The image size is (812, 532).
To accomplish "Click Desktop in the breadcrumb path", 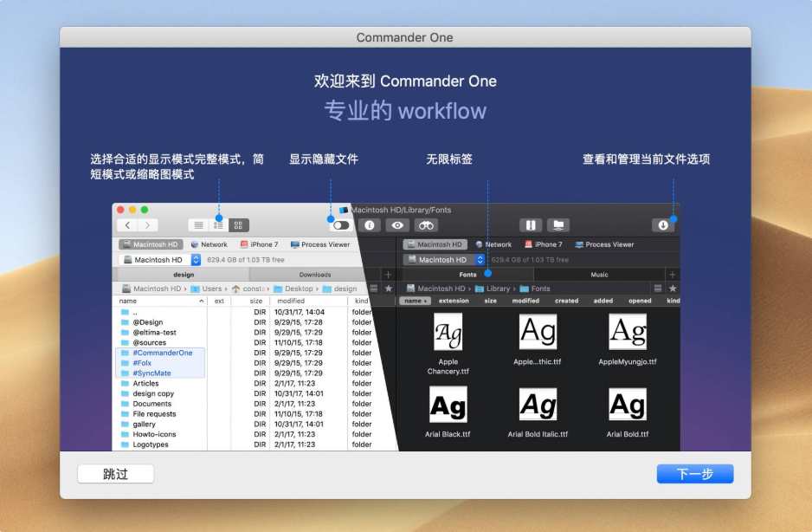I will pos(293,289).
